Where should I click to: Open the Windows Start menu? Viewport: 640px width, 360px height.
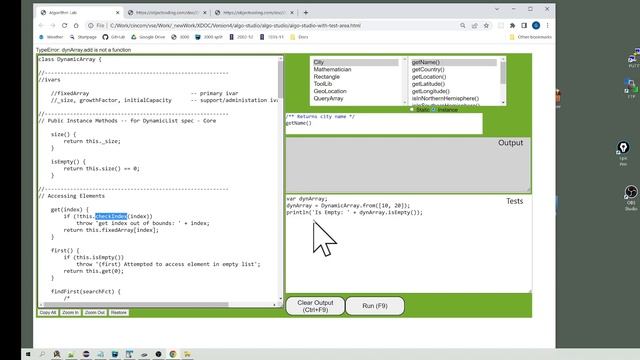(28, 354)
